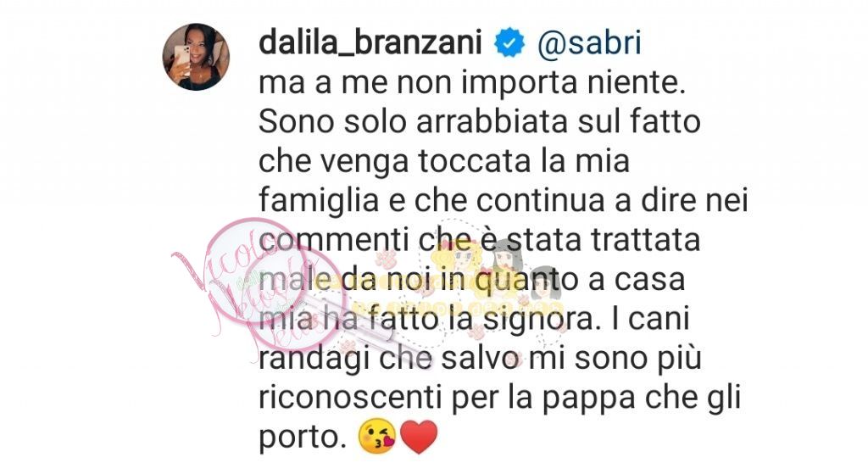This screenshot has width=868, height=474.
Task: Select the word "arrabbiata" in comment
Action: (492, 122)
